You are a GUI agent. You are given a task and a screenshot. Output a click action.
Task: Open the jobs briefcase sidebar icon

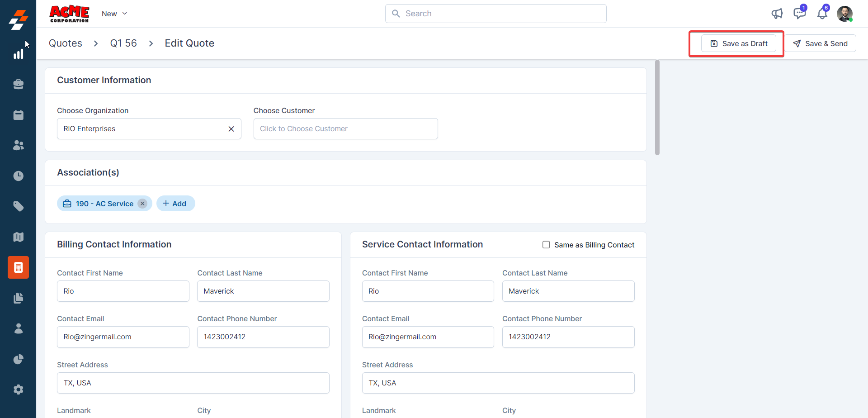click(18, 85)
